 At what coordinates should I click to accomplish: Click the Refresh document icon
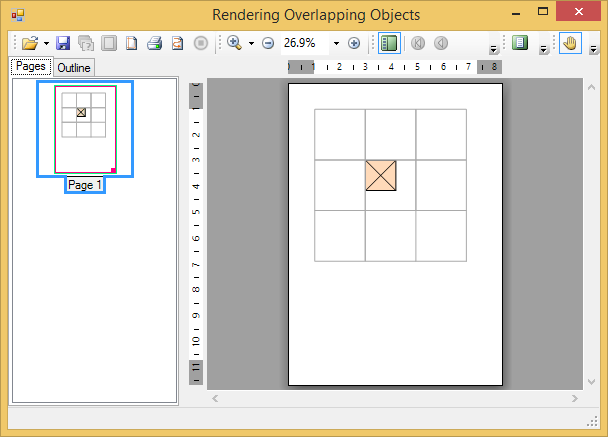tap(177, 43)
